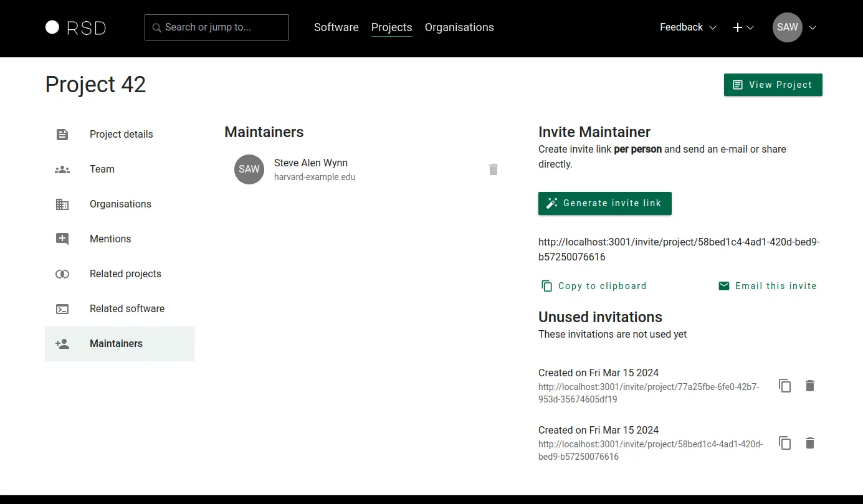Open the SAW user profile menu
This screenshot has width=863, height=504.
tap(794, 27)
